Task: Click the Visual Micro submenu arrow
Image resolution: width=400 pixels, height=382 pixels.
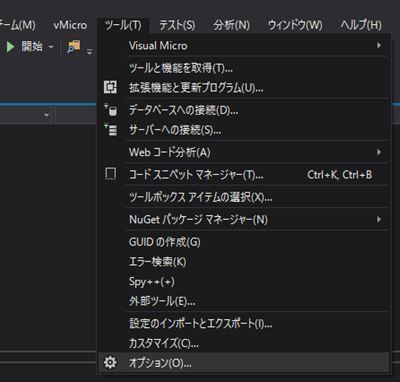Action: 379,45
